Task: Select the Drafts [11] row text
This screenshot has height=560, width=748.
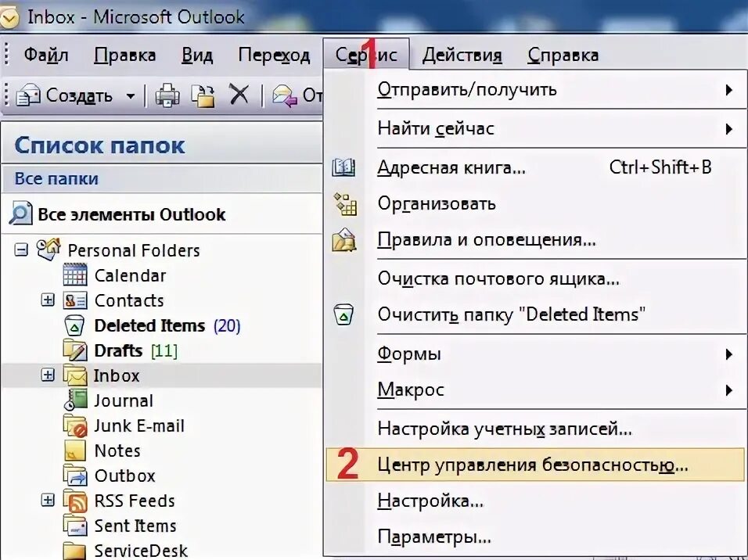Action: 135,350
